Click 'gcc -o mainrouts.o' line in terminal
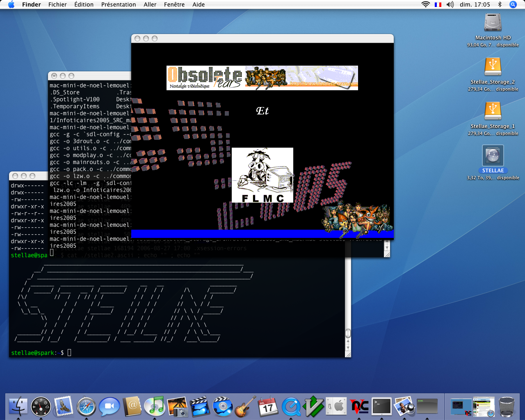Viewport: 525px width, 420px height. point(90,162)
